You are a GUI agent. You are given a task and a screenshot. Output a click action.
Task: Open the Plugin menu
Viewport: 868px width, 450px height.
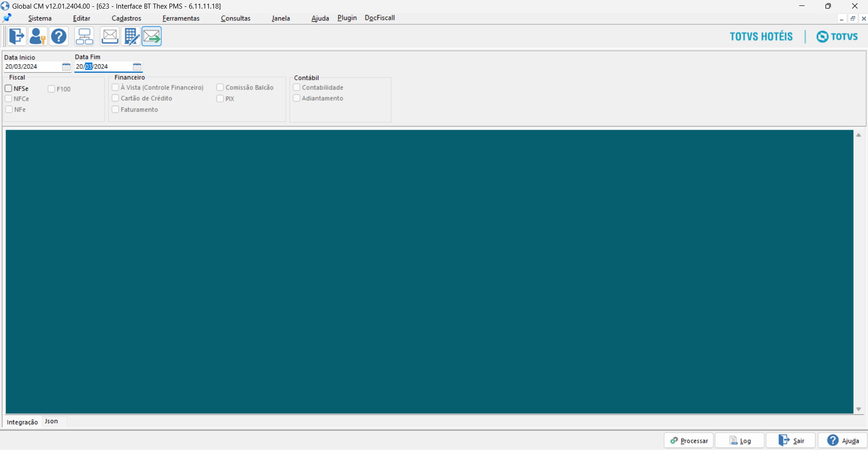(x=347, y=18)
